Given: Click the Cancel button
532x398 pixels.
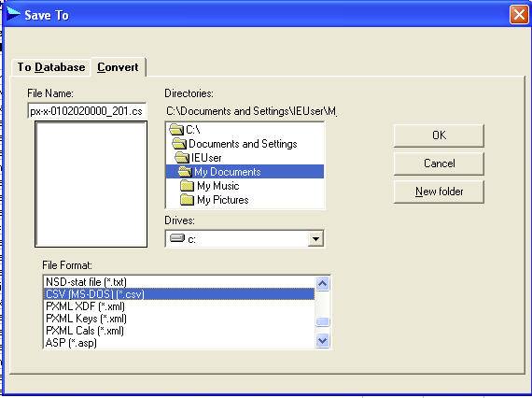Looking at the screenshot, I should click(x=439, y=163).
